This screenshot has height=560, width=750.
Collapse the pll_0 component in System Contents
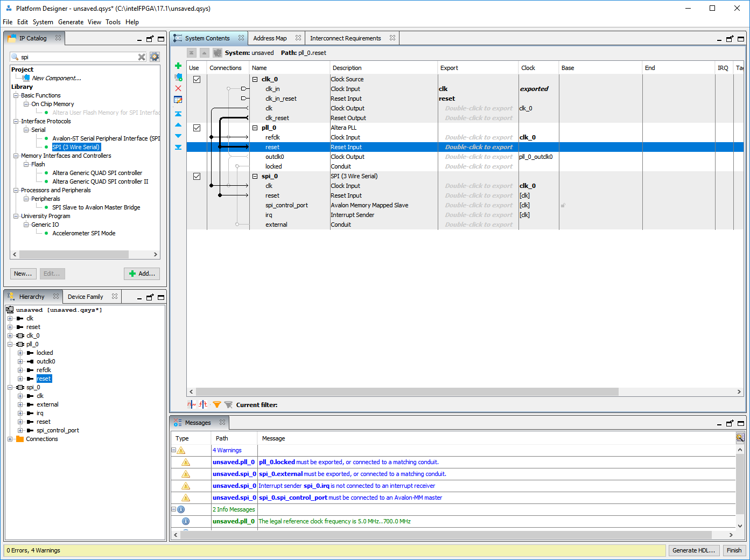click(x=255, y=128)
